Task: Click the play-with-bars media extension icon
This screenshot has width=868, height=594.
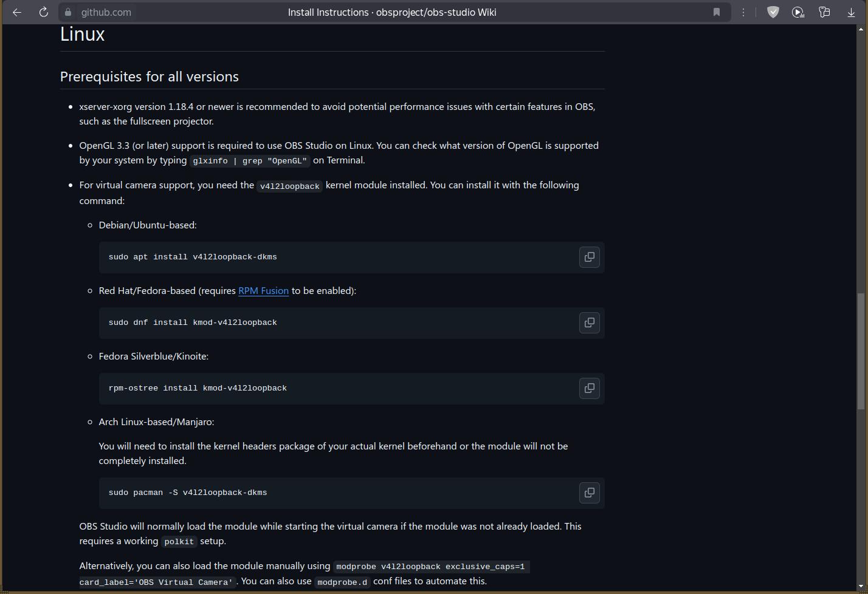Action: coord(798,12)
